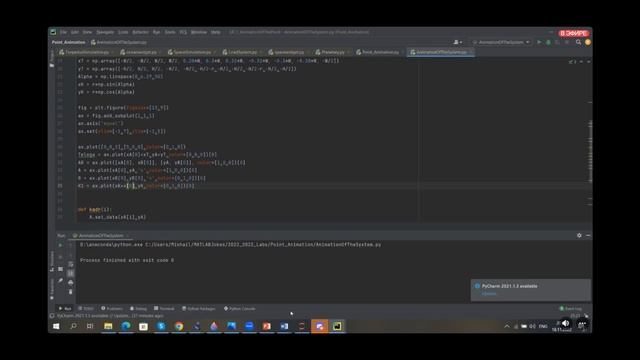Open the Navigate menu

click(105, 32)
